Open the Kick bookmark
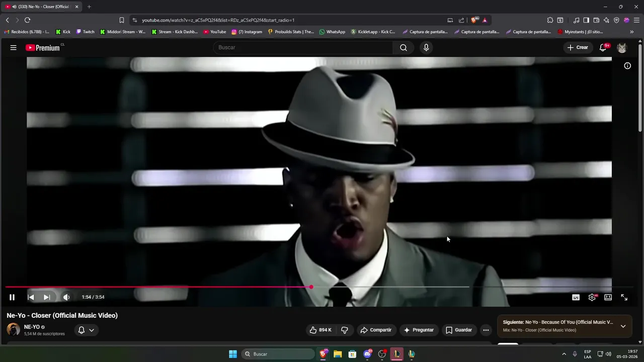Image resolution: width=644 pixels, height=362 pixels. click(63, 32)
